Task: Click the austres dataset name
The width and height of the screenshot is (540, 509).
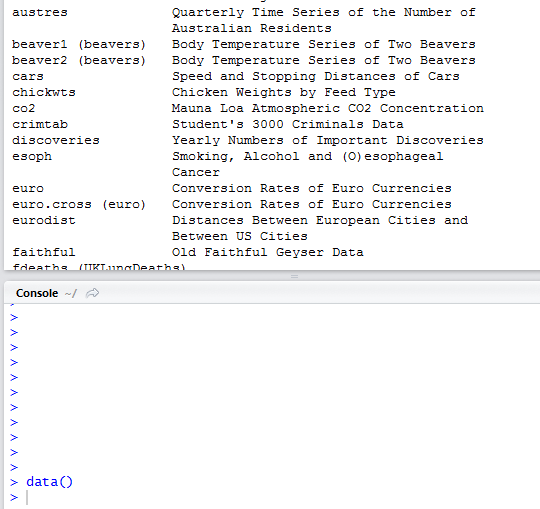Action: [40, 13]
